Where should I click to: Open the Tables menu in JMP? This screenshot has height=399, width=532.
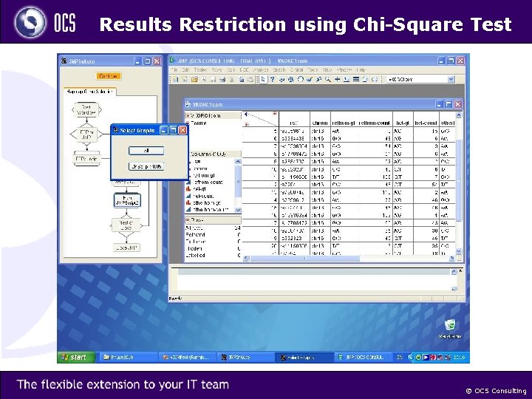(200, 69)
